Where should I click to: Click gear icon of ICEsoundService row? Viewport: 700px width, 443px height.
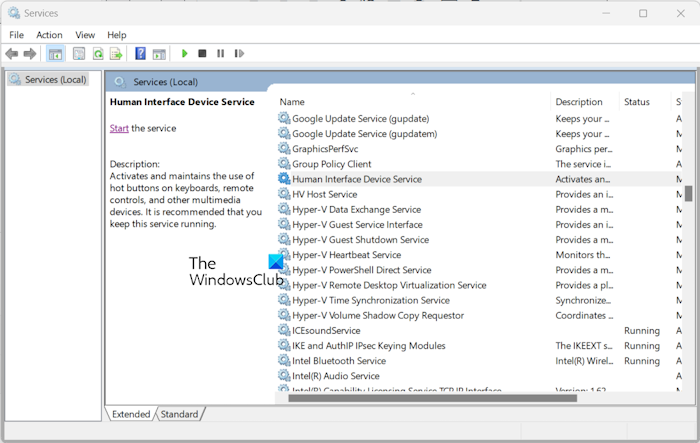tap(284, 330)
